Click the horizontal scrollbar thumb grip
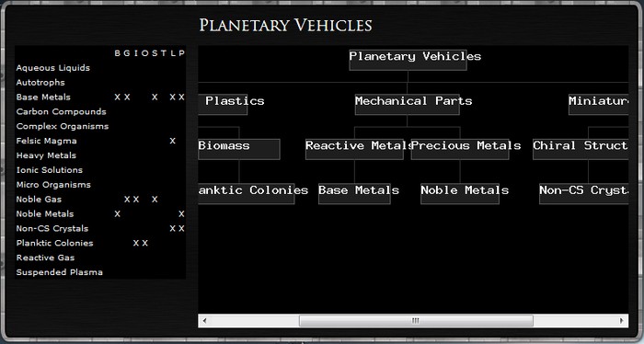This screenshot has width=644, height=344. [x=416, y=321]
